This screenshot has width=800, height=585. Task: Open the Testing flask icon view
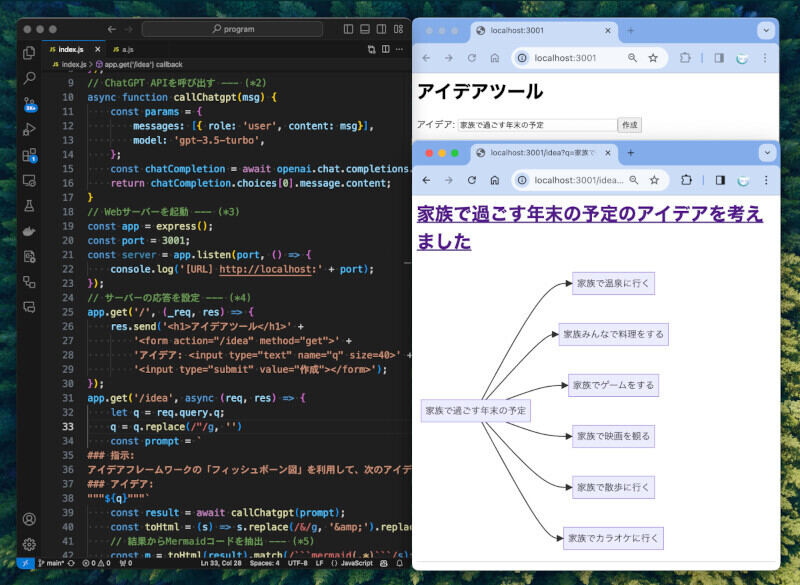29,205
